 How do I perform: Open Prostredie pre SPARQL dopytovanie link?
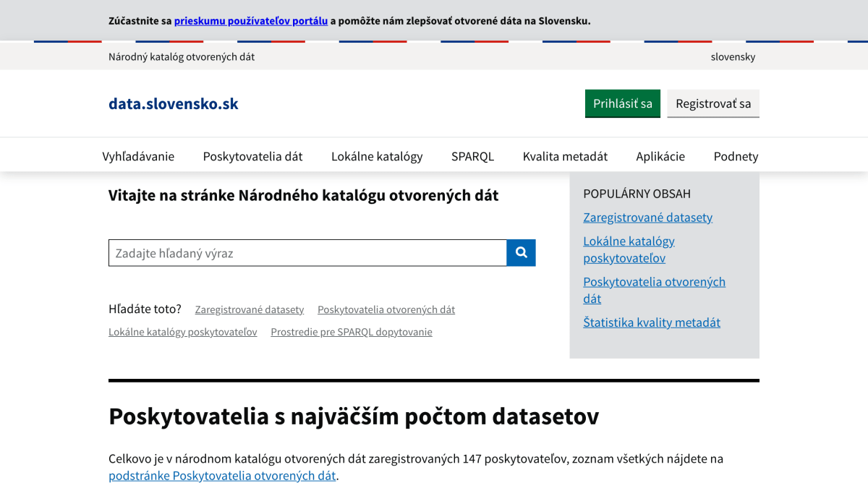(352, 332)
